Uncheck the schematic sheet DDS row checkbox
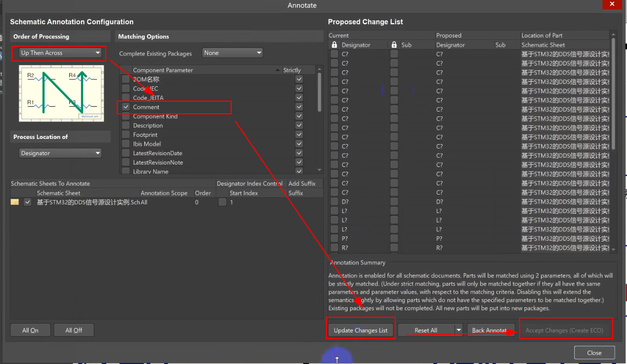 tap(28, 202)
